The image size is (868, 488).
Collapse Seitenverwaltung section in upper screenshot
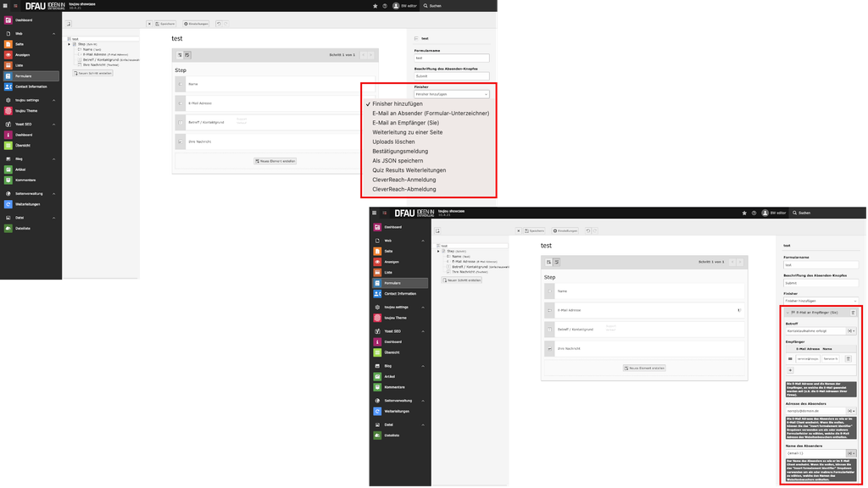(x=53, y=194)
